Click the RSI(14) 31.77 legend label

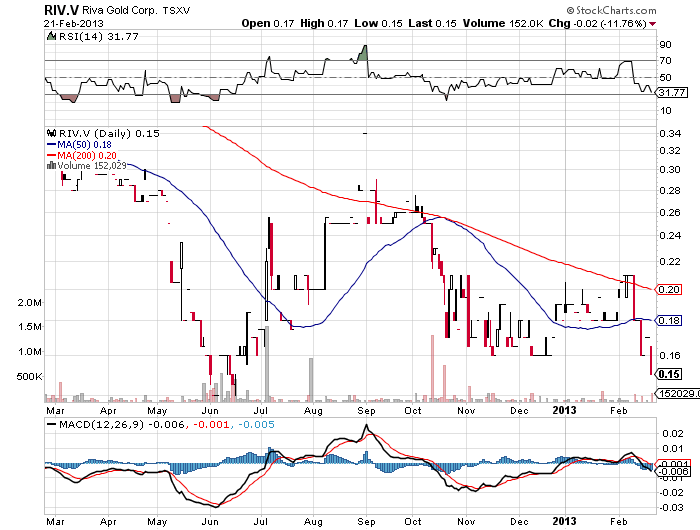click(x=99, y=36)
